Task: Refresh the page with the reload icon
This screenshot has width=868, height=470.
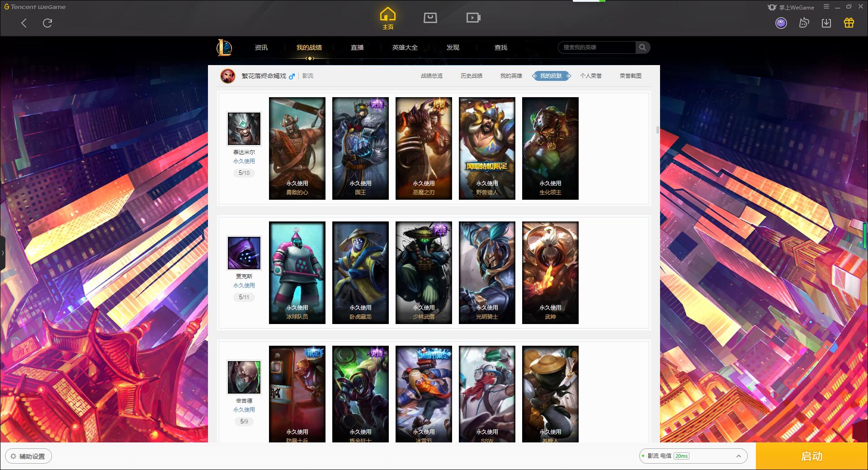Action: point(47,23)
